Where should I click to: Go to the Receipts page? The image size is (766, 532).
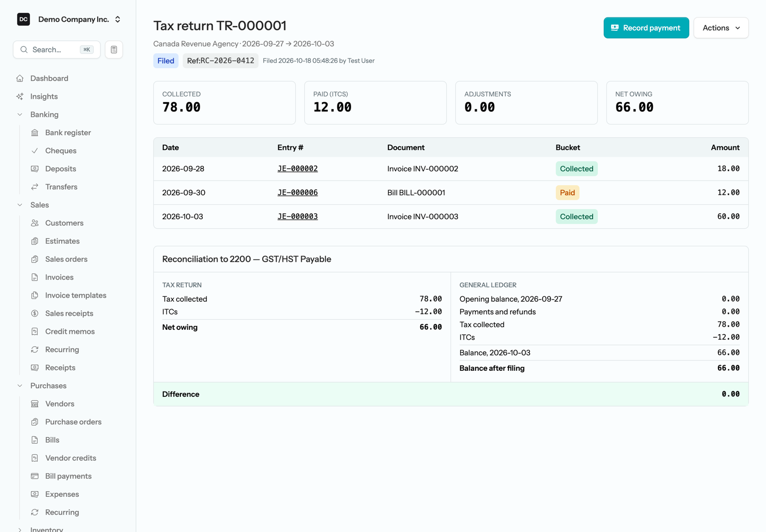[60, 368]
